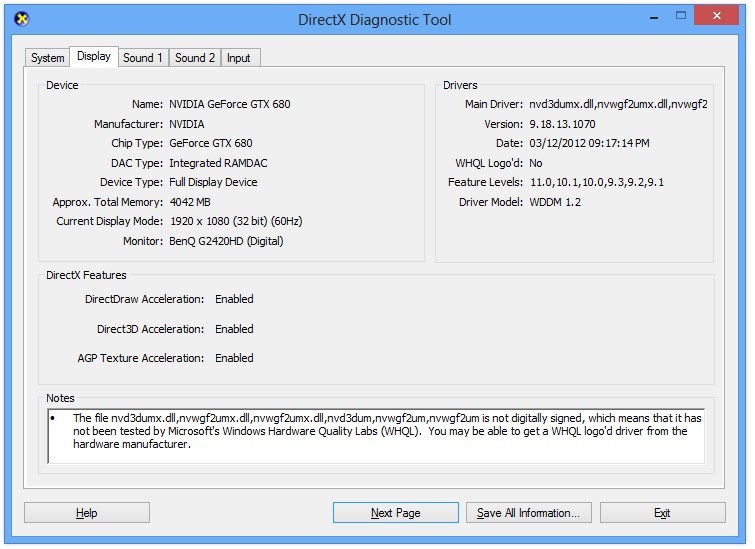
Task: Click the Integrated RAMDAC value
Action: (x=218, y=163)
